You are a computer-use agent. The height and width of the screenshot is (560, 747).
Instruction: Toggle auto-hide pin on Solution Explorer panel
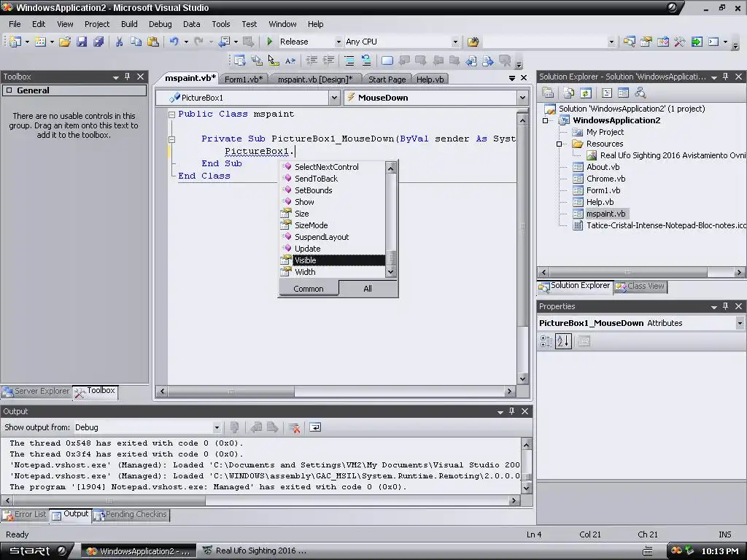(x=726, y=77)
